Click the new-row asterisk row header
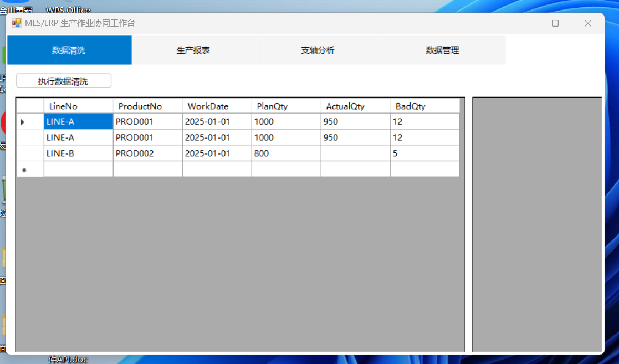 (x=30, y=169)
